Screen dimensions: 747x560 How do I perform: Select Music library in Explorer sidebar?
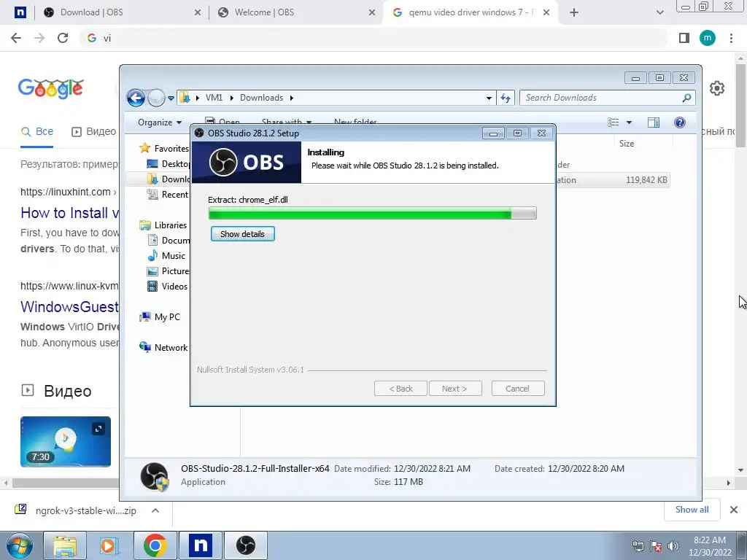tap(167, 256)
